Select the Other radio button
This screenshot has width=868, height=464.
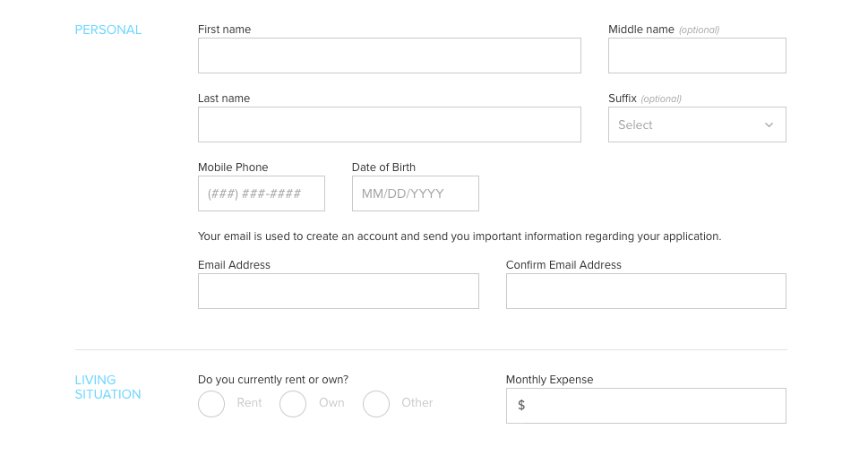[376, 404]
